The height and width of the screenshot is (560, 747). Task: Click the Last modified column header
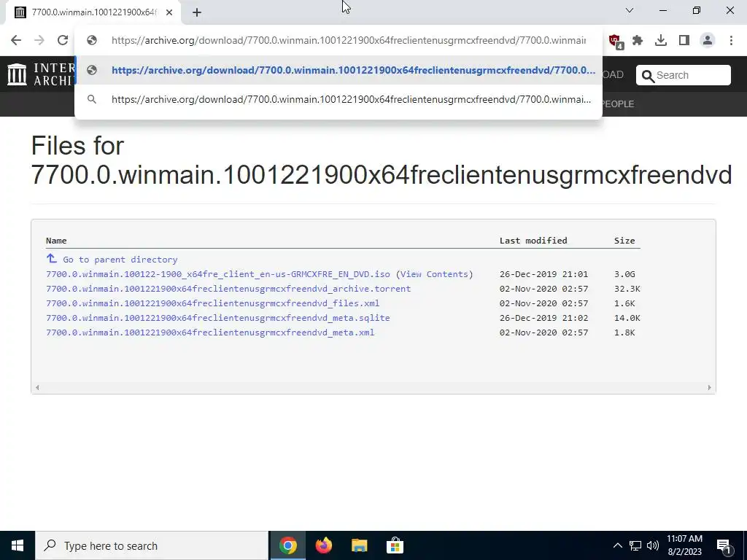533,241
